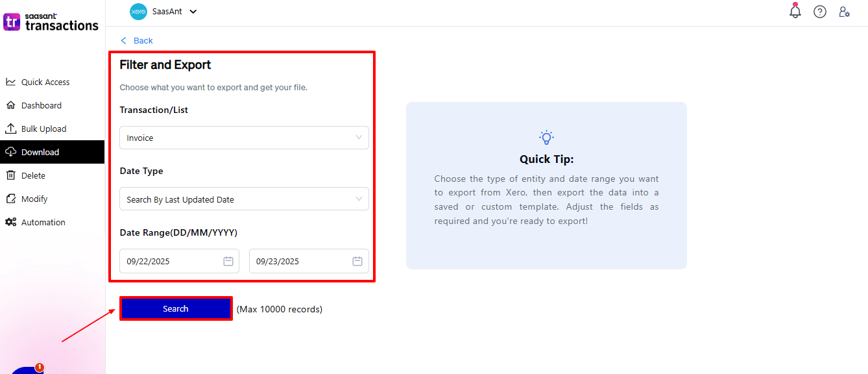Open the Delete sidebar section
868x374 pixels.
point(33,176)
